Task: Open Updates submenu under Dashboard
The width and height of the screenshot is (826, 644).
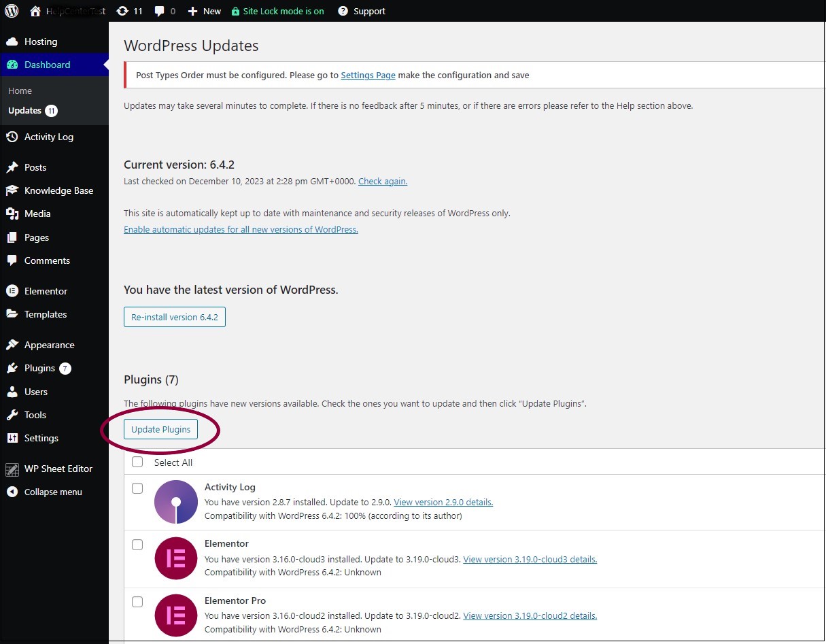Action: (x=33, y=110)
